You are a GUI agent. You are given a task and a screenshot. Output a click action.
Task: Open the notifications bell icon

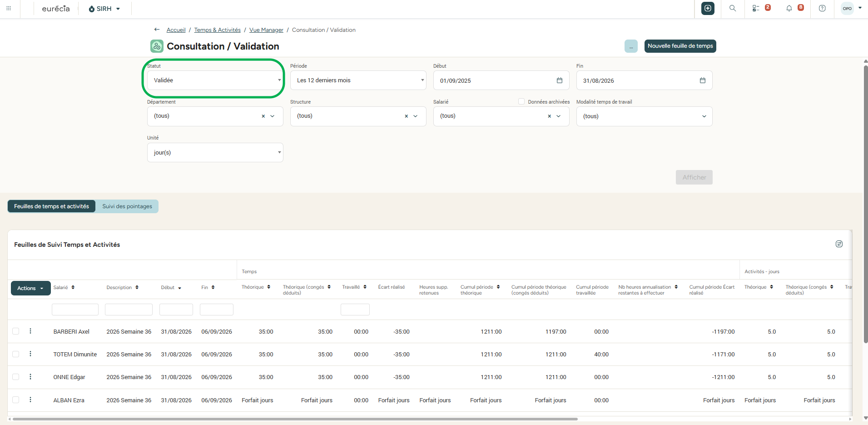coord(789,8)
